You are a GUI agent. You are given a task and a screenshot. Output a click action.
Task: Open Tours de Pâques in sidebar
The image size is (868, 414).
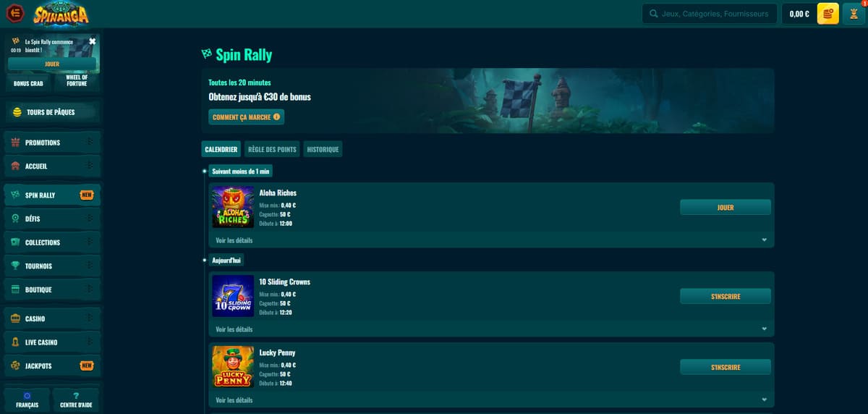coord(51,112)
